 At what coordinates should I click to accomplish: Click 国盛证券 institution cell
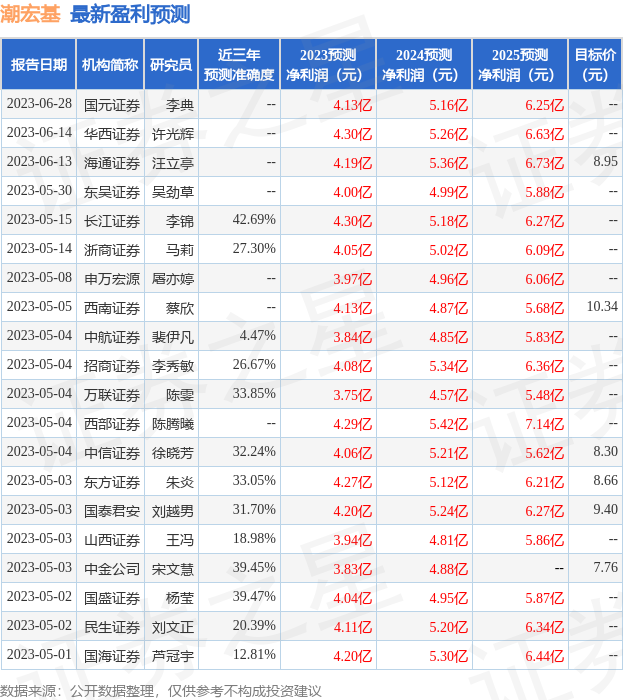click(112, 598)
